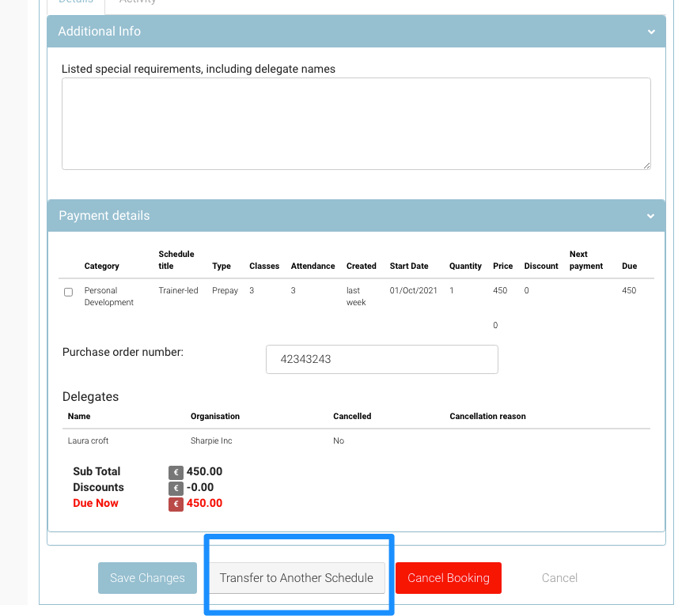The height and width of the screenshot is (616, 697).
Task: Open the Activity tab
Action: pyautogui.click(x=138, y=2)
